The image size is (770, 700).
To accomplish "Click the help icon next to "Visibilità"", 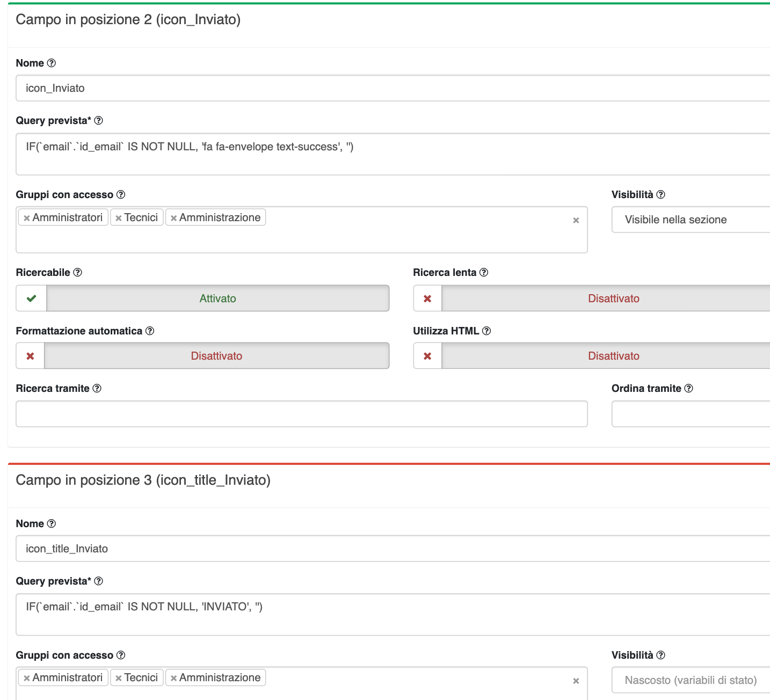I will pos(662,194).
